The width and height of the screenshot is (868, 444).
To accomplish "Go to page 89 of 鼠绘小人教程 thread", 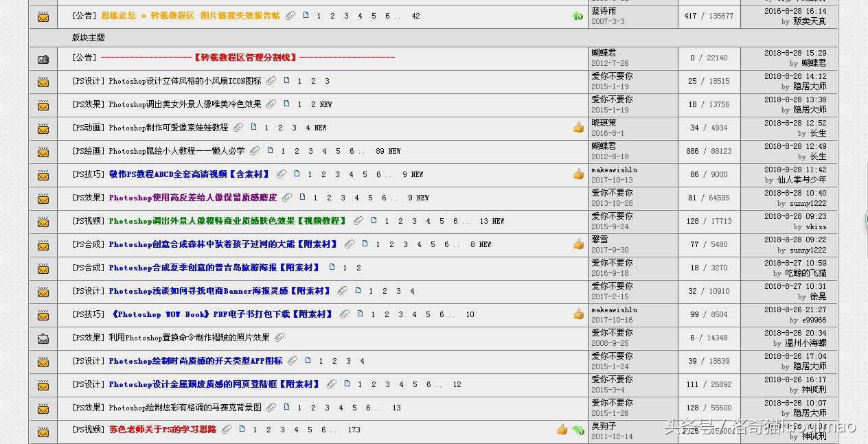I will pyautogui.click(x=380, y=151).
